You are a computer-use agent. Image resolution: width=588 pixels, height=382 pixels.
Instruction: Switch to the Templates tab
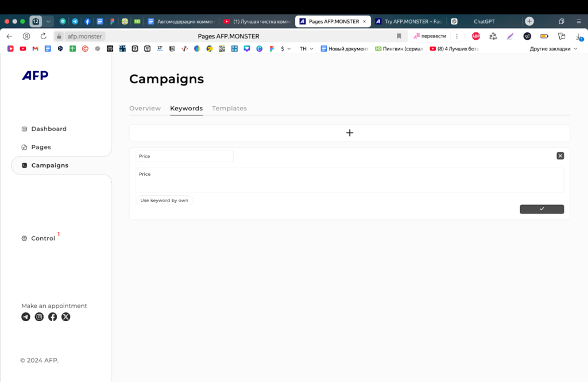[x=229, y=109]
